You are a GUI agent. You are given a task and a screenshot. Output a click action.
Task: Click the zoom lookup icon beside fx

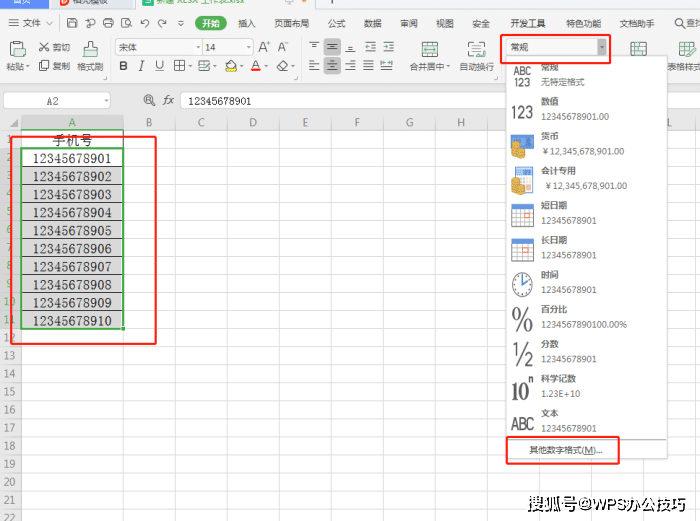pos(149,100)
